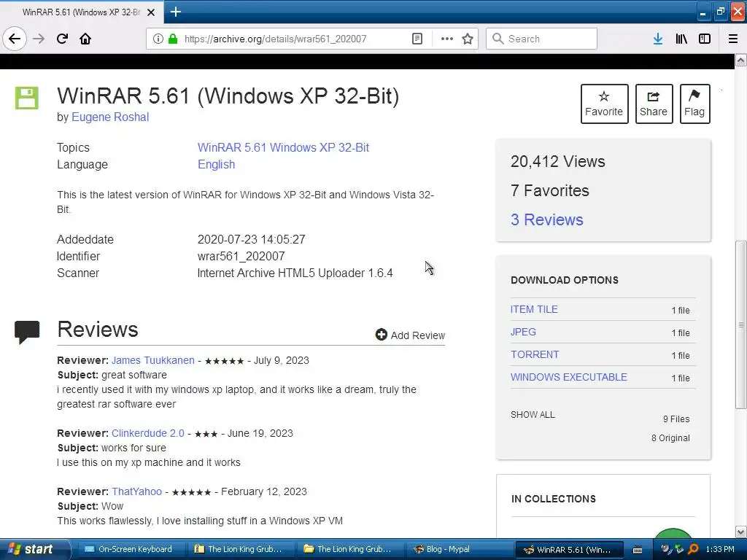Switch to The Lion King Grub archive window
The width and height of the screenshot is (747, 560).
(241, 549)
